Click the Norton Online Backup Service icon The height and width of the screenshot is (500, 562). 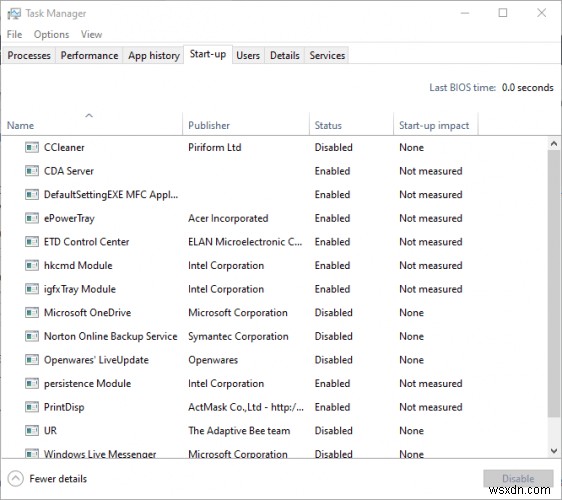click(32, 337)
